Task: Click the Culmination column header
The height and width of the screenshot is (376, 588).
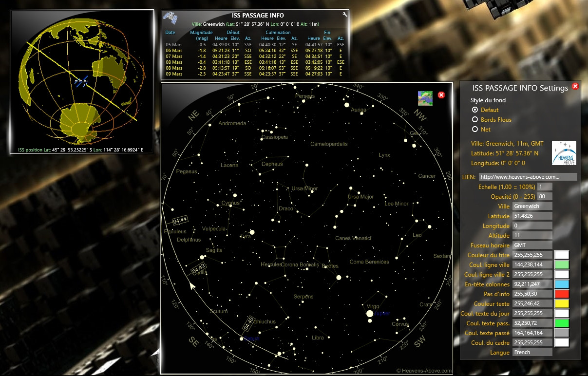Action: point(278,33)
